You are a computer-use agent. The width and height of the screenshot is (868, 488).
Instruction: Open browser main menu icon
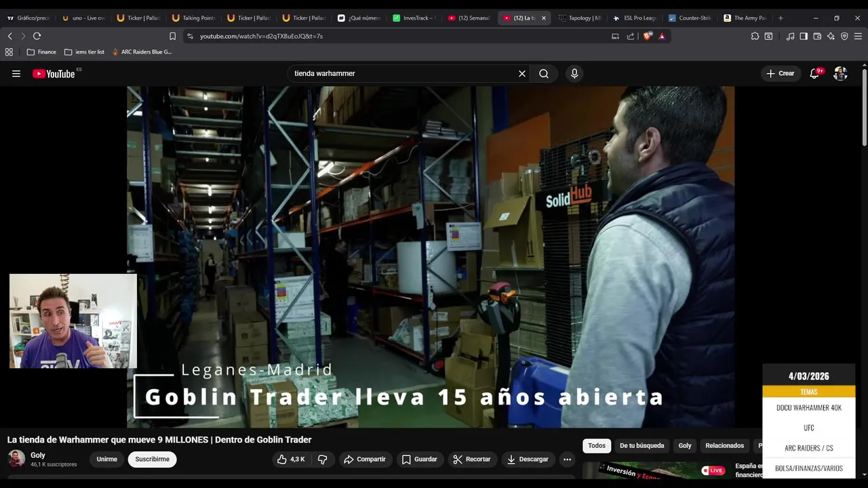[x=859, y=36]
